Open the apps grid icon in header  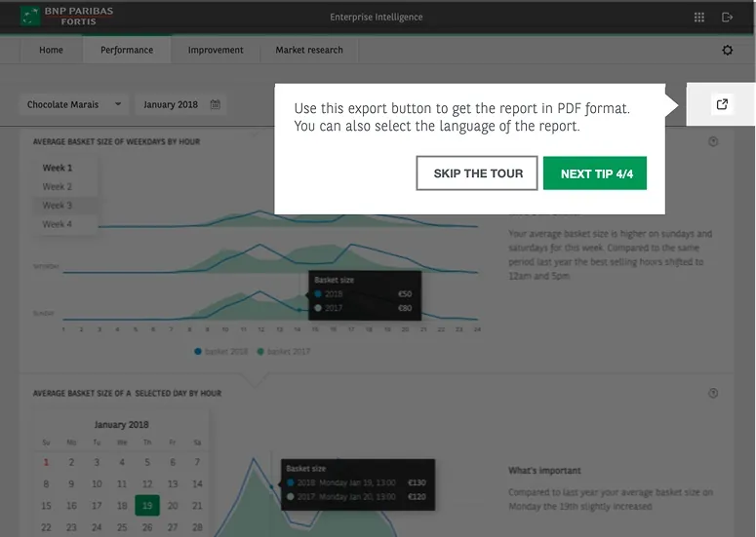[x=699, y=18]
